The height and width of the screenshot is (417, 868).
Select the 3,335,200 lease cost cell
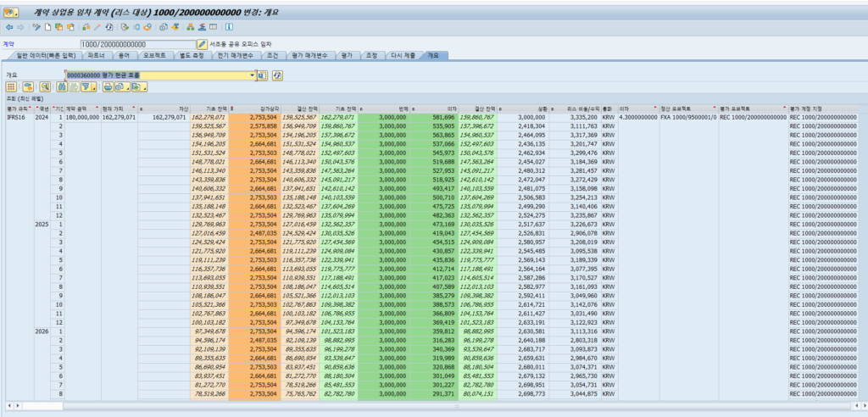pyautogui.click(x=575, y=118)
